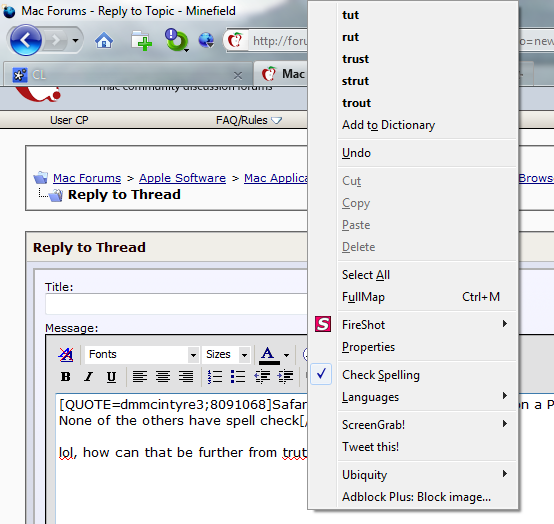Click the new tab folder plus icon
The image size is (554, 524).
point(141,41)
